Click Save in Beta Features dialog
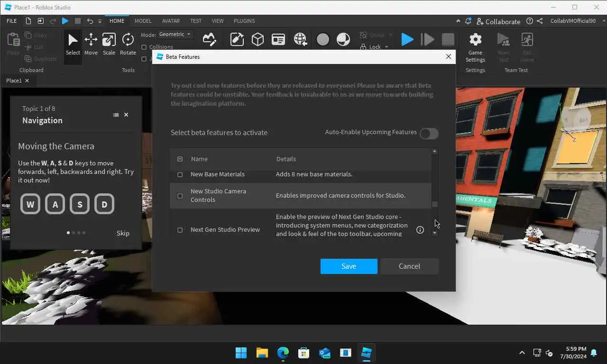Screen dimensions: 607x364 [349, 266]
